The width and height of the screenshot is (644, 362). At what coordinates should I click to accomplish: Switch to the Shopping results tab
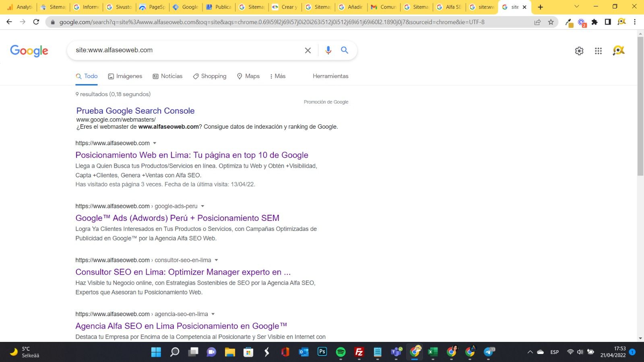click(209, 76)
